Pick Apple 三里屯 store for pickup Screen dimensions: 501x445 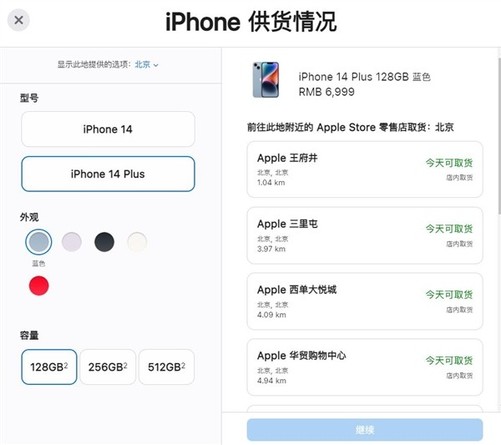tap(365, 235)
